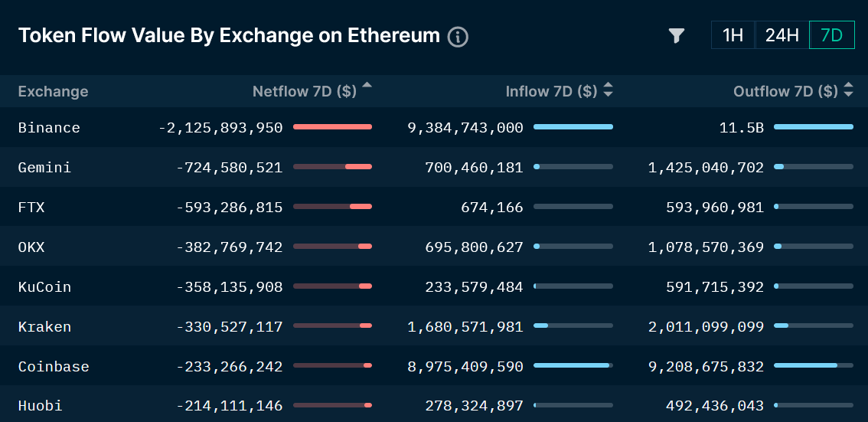Select the 24H timeframe
Screen dimensions: 868x422
782,35
